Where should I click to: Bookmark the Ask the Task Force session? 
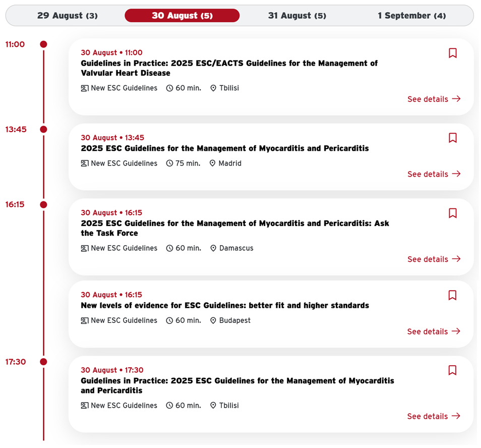click(x=452, y=213)
